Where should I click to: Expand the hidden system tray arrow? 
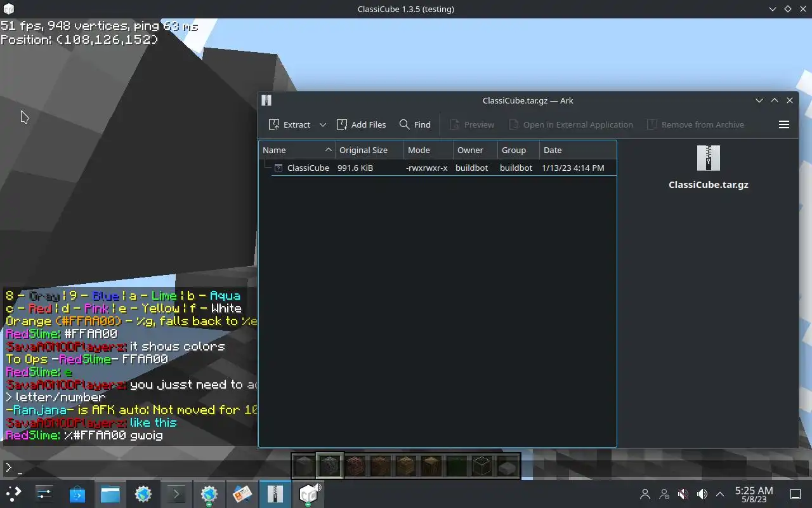[720, 494]
